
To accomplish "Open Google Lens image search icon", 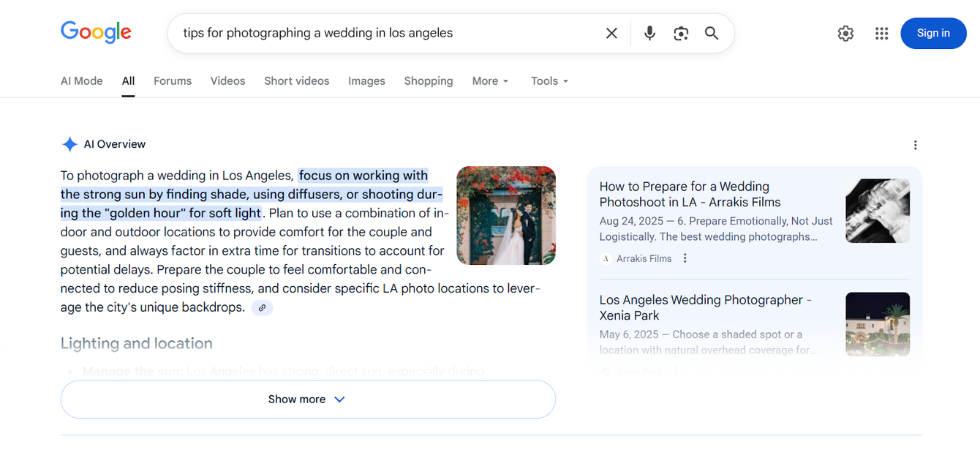I will pos(681,33).
